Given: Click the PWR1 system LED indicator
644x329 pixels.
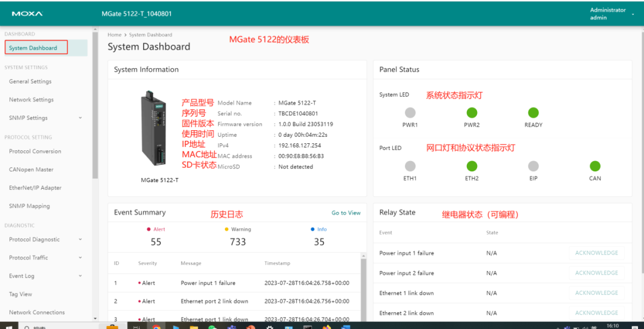Looking at the screenshot, I should click(x=410, y=112).
